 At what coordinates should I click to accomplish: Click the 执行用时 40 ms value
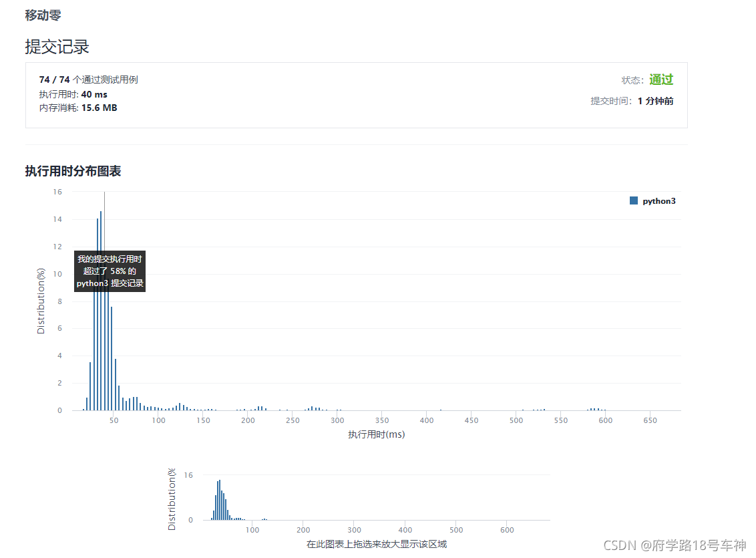(x=94, y=94)
